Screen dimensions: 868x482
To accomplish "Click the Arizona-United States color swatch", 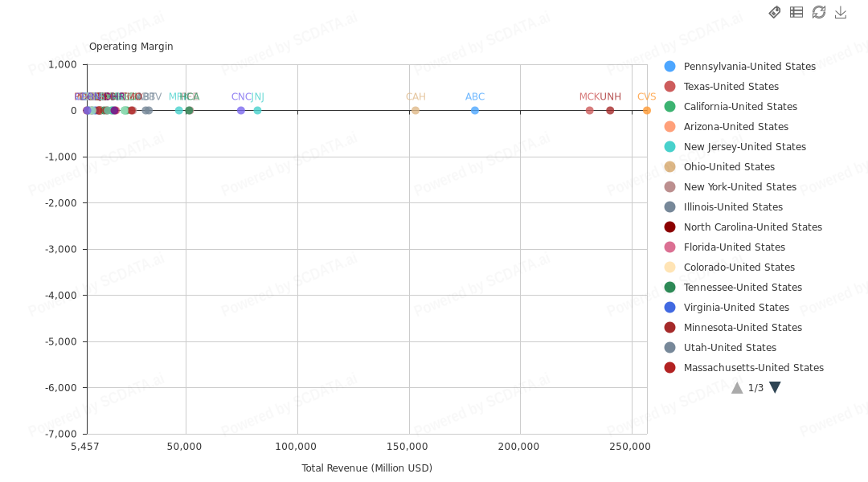I will 670,127.
